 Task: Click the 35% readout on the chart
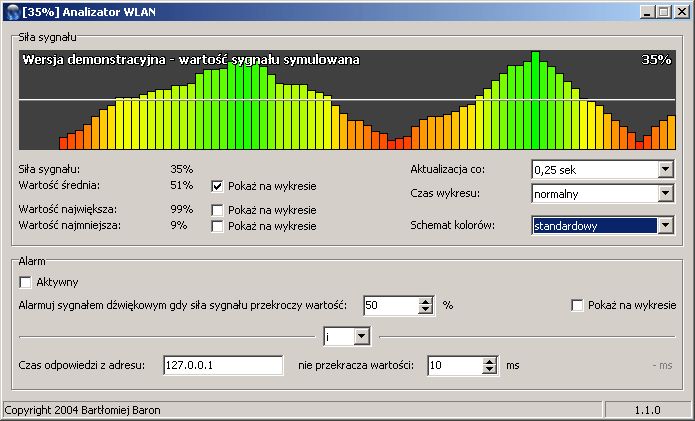click(x=656, y=59)
